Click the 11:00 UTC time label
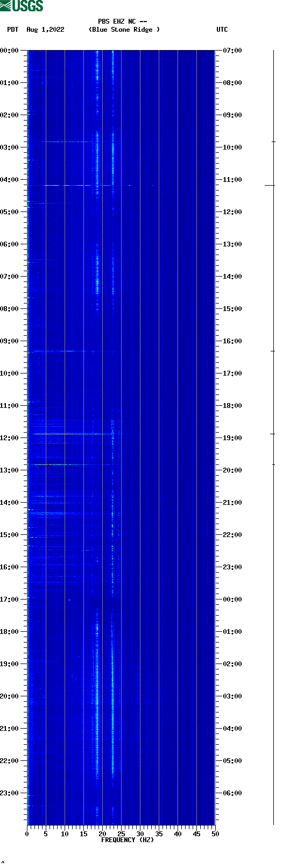This screenshot has width=297, height=868. (x=232, y=180)
